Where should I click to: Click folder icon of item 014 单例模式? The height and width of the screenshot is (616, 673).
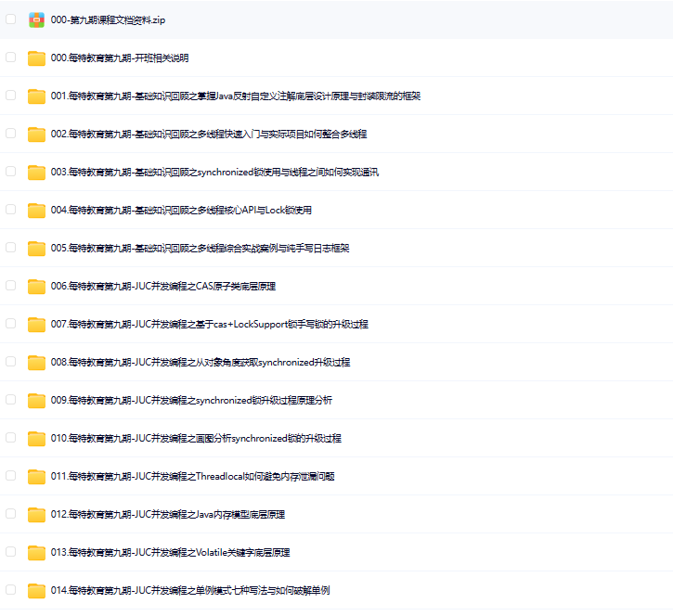click(36, 591)
